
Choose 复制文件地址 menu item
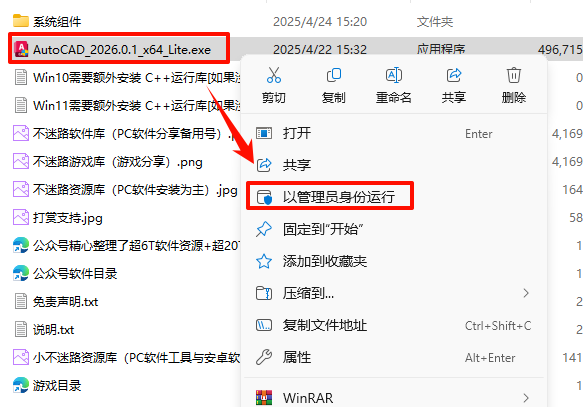pos(393,325)
